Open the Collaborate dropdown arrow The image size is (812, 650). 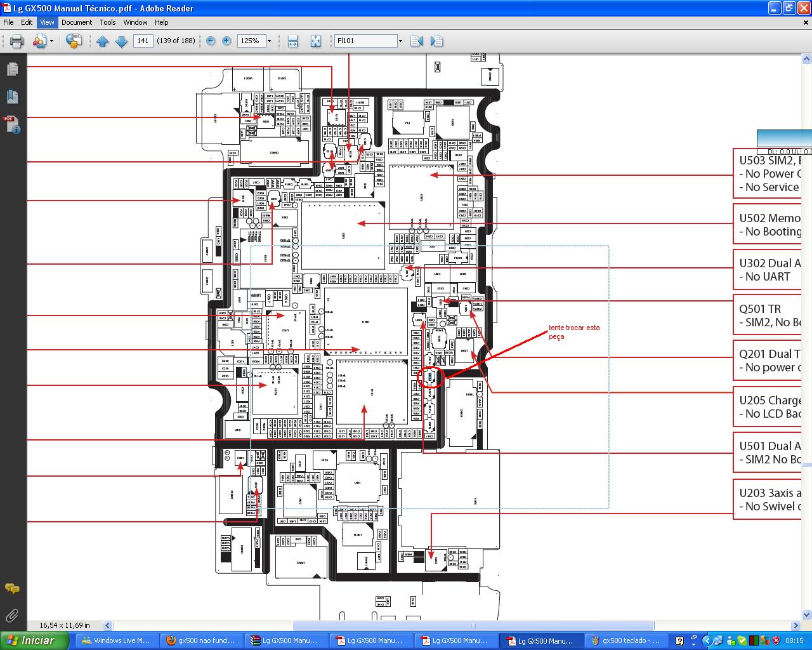tap(51, 41)
